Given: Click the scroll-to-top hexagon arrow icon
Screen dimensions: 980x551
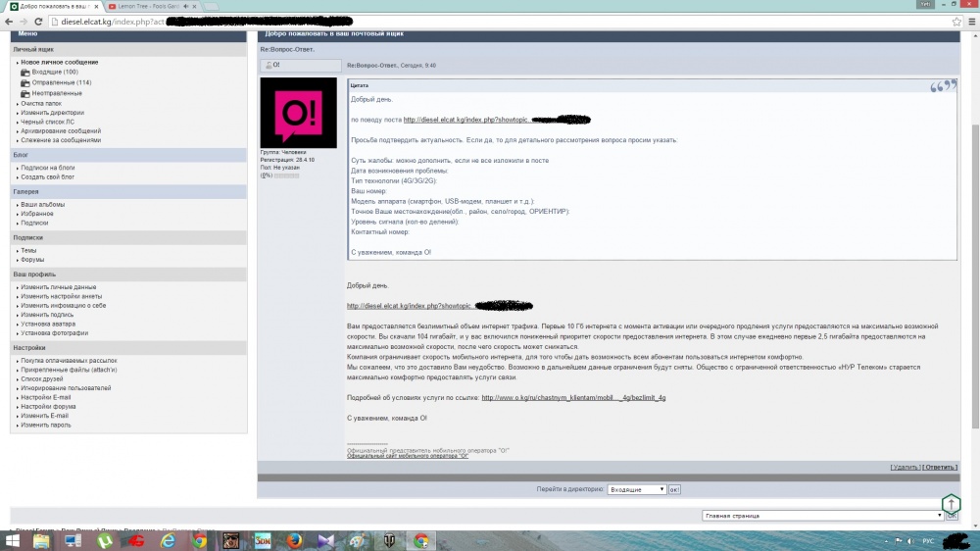Looking at the screenshot, I should click(951, 504).
